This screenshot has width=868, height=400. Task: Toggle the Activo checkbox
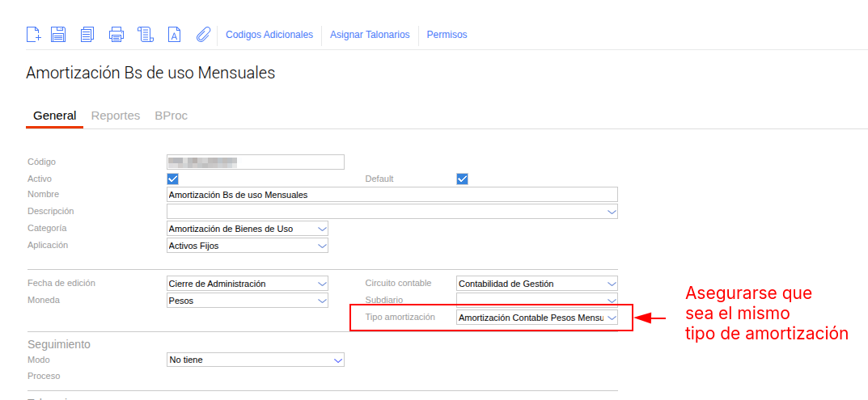tap(172, 179)
